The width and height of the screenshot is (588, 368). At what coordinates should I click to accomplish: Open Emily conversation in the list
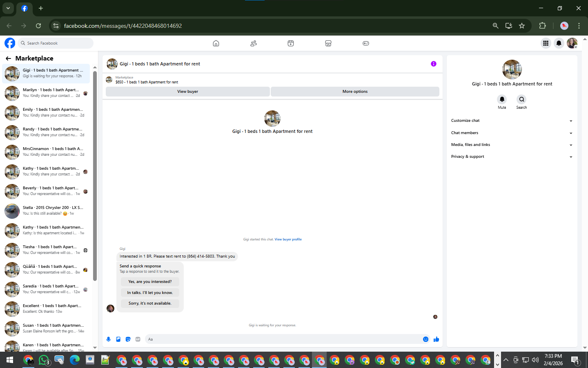pos(46,112)
